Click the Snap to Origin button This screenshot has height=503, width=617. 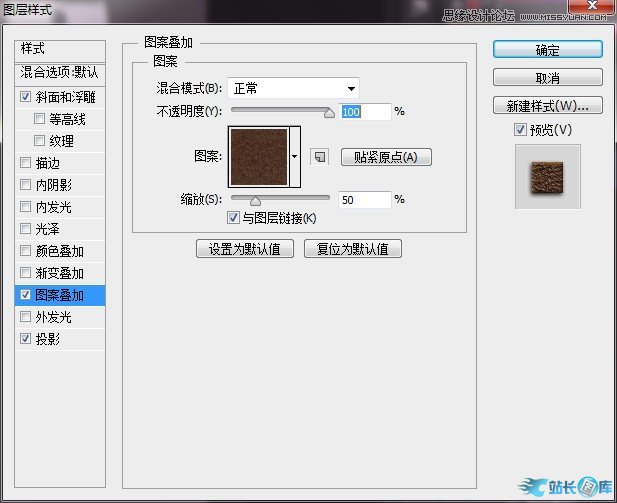[x=386, y=157]
